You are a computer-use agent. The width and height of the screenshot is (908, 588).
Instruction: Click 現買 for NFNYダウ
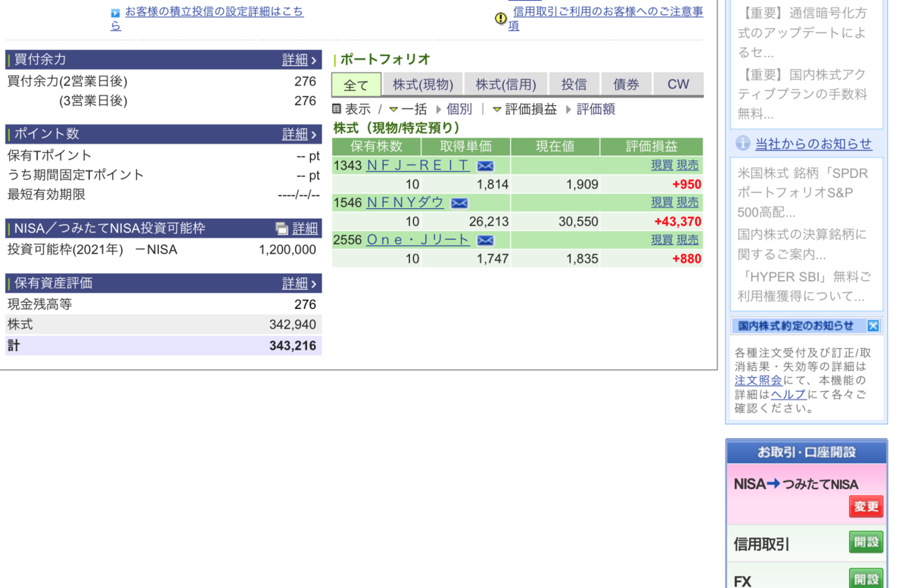point(662,203)
